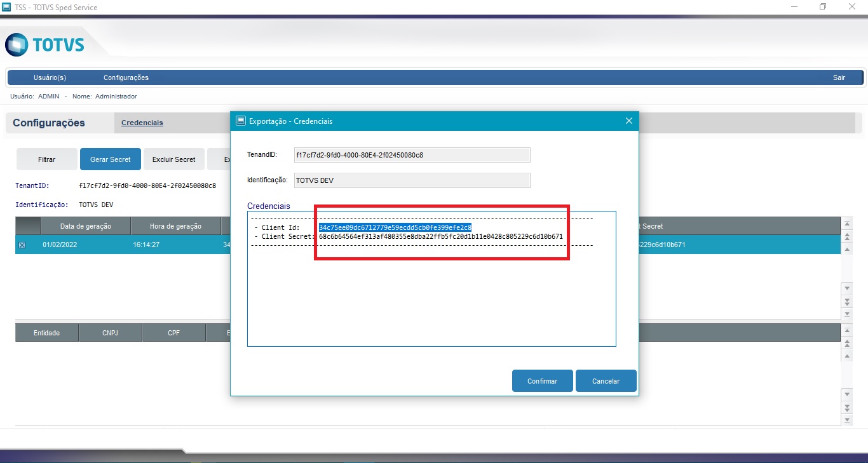The width and height of the screenshot is (868, 463).
Task: Close the Exportação - Credenciais dialog
Action: tap(629, 121)
